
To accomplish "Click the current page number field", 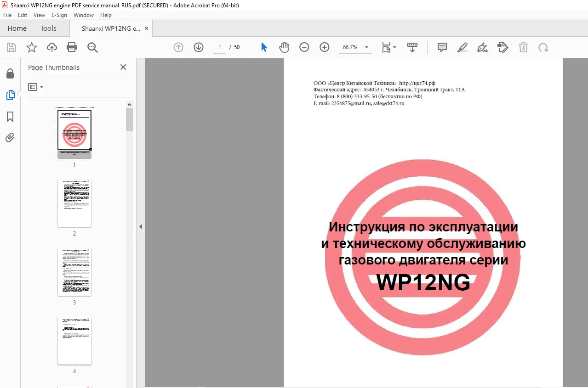I will point(220,47).
